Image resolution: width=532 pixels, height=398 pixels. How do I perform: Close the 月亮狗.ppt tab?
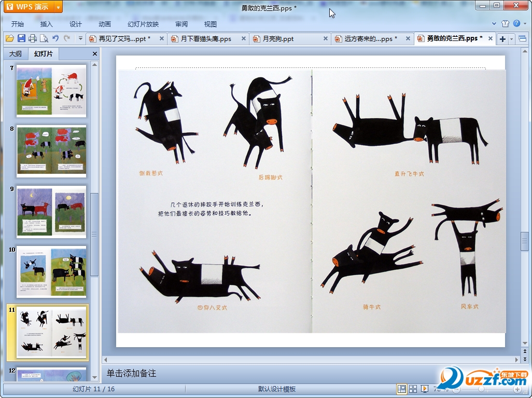[x=326, y=39]
